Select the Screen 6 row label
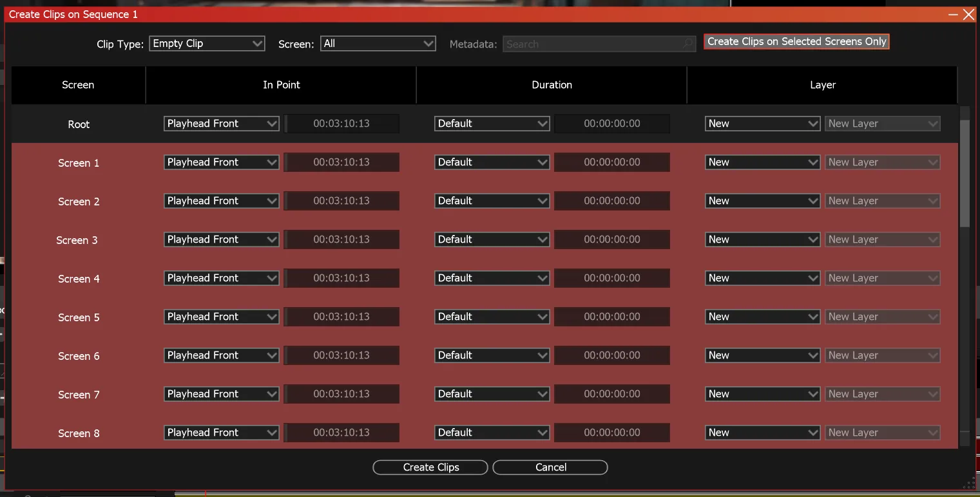The width and height of the screenshot is (980, 497). (79, 356)
